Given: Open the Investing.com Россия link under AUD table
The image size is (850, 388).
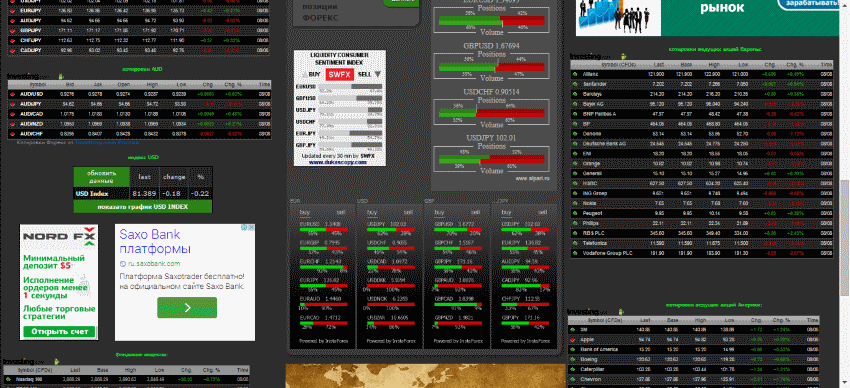Looking at the screenshot, I should tap(107, 143).
